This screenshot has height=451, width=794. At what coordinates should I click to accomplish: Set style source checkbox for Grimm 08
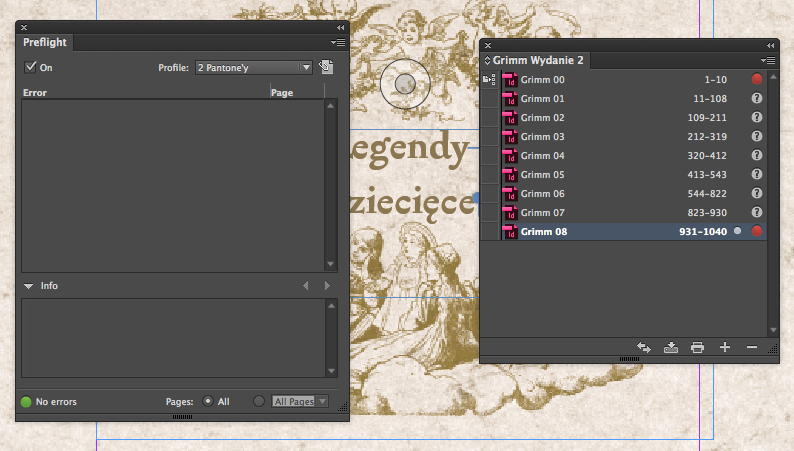pyautogui.click(x=489, y=231)
